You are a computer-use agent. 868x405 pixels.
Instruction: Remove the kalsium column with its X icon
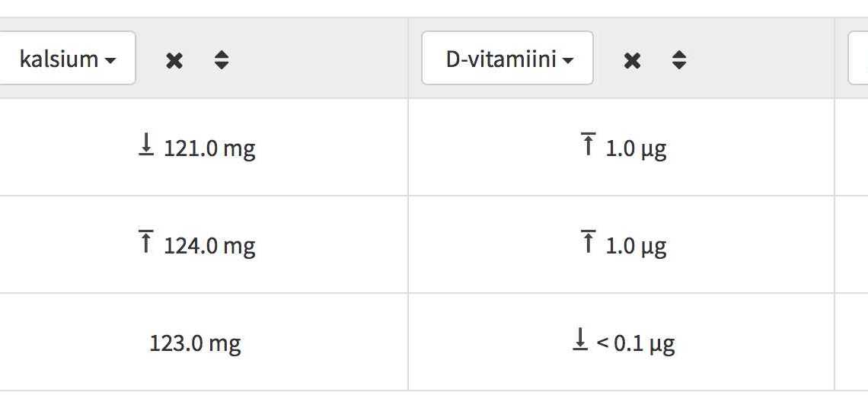coord(174,60)
